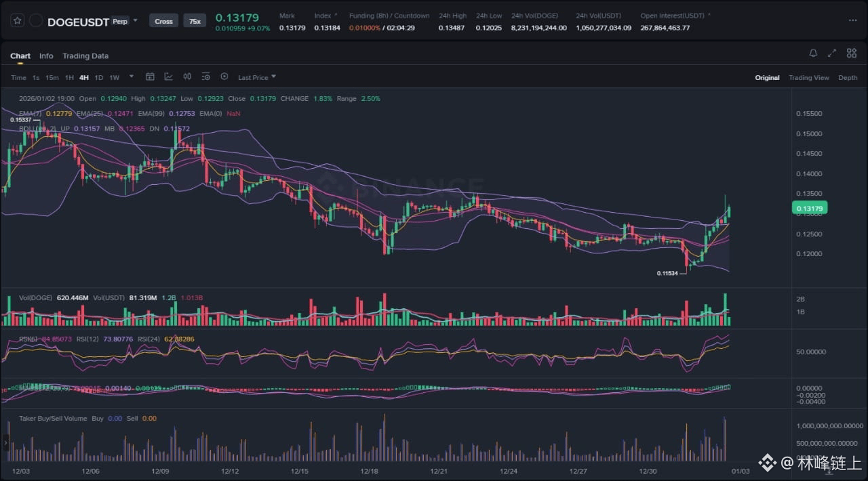Change the candlestick chart style icon
The width and height of the screenshot is (868, 481).
point(187,77)
